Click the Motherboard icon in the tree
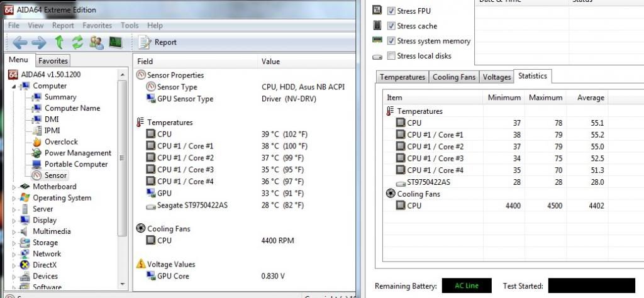 tap(25, 186)
